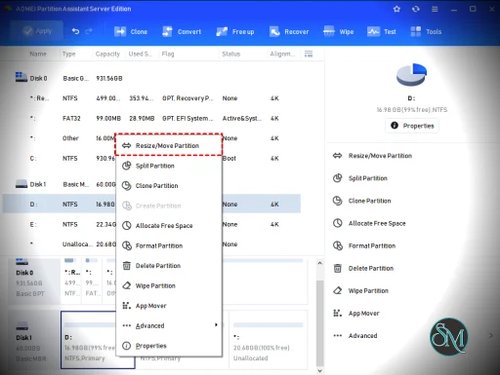Viewport: 500px width, 375px height.
Task: Open the hamburger menu in title bar
Action: point(435,9)
